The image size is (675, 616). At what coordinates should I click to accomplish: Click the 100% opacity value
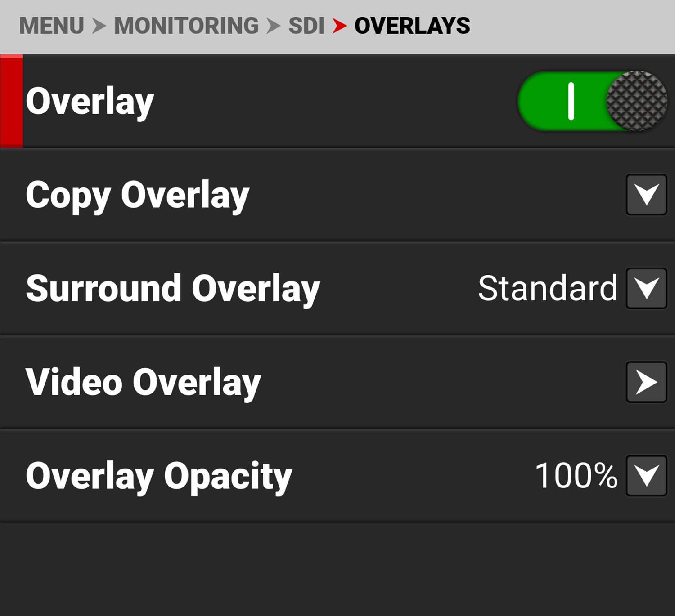tap(576, 476)
